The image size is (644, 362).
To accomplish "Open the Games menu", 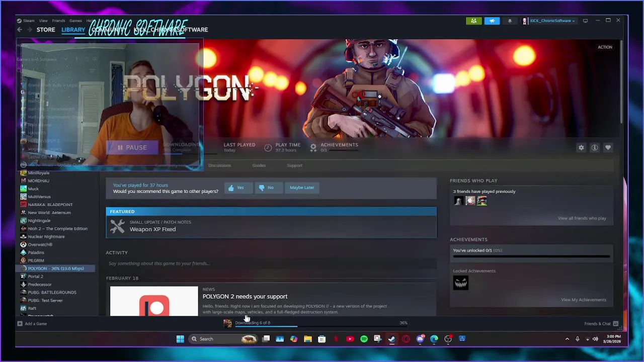I will (75, 21).
